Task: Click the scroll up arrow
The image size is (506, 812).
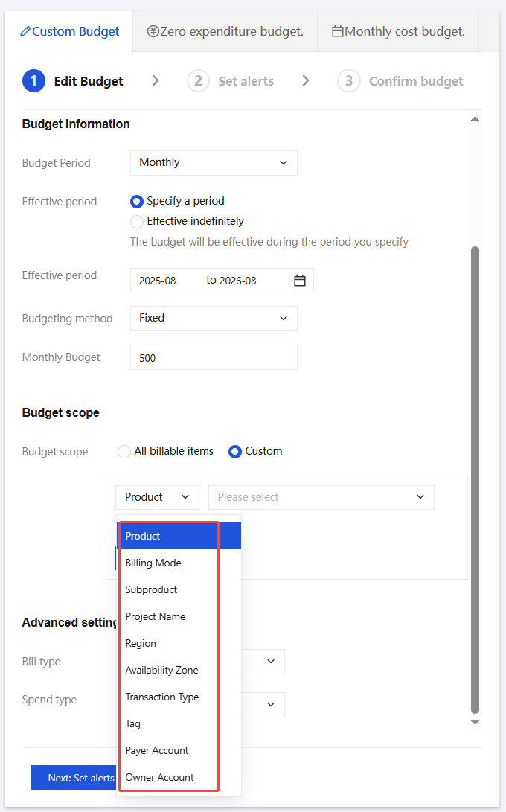Action: [x=475, y=119]
